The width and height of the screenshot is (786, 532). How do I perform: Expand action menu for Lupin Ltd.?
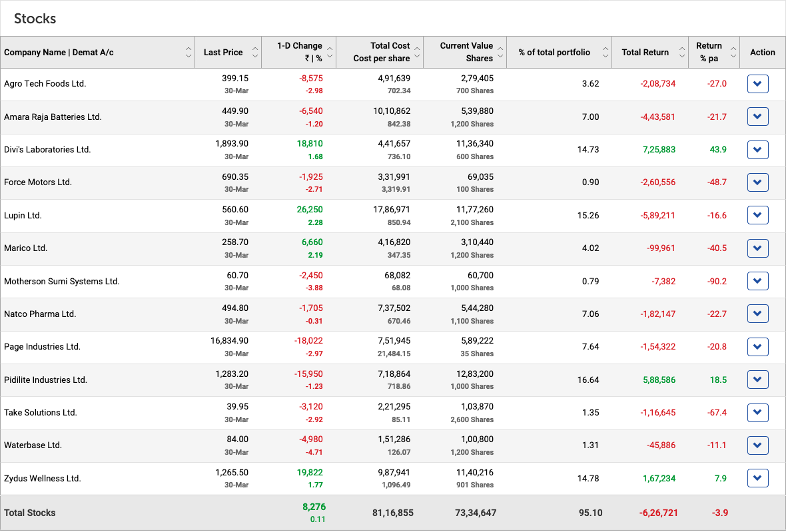coord(757,216)
